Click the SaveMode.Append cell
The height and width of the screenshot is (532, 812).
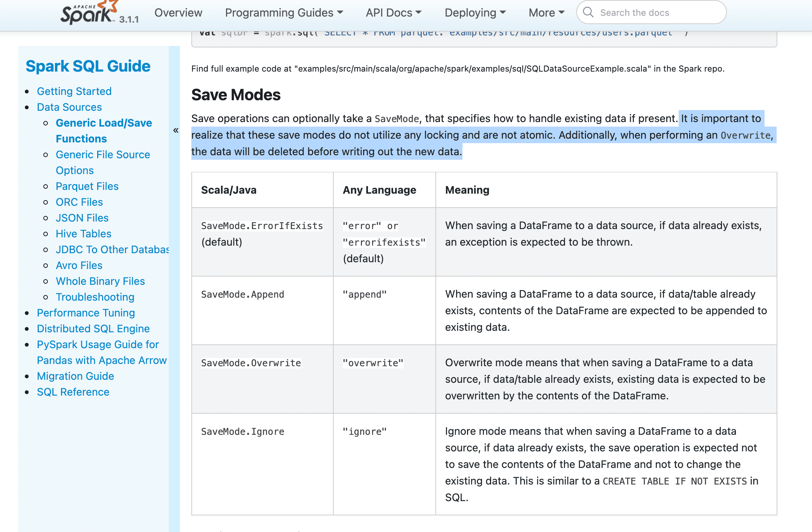pyautogui.click(x=262, y=310)
